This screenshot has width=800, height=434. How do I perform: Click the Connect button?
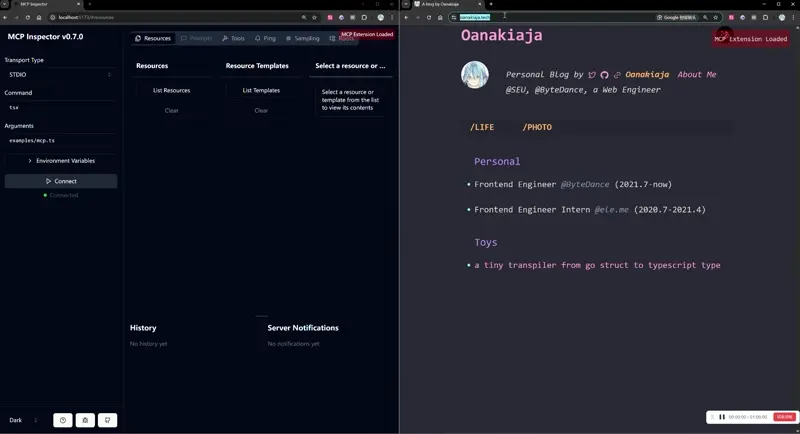[61, 181]
